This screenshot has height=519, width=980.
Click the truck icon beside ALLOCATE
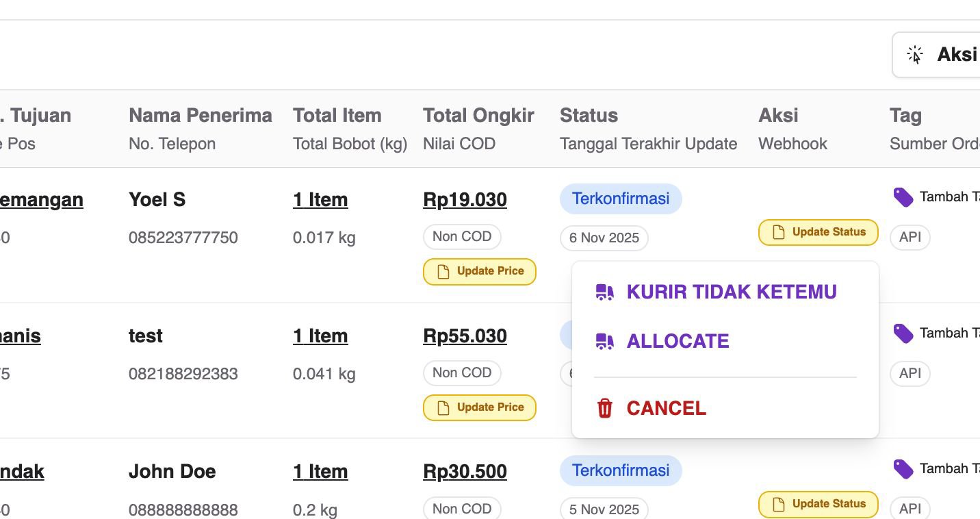click(604, 342)
